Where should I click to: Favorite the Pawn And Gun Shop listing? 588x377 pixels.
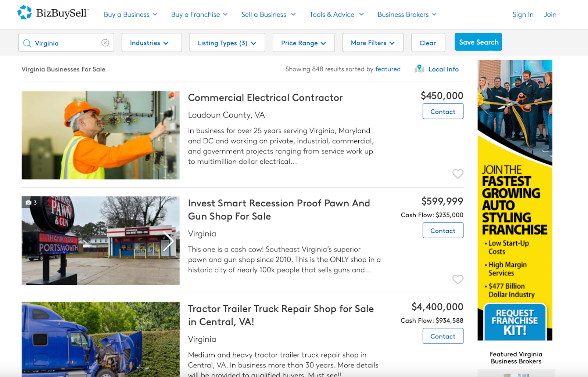458,279
